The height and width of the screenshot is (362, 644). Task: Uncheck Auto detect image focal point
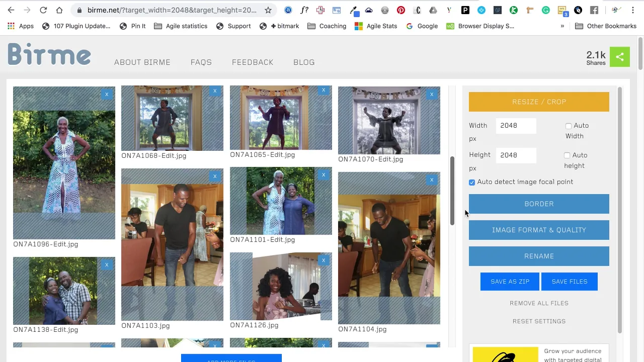coord(472,182)
